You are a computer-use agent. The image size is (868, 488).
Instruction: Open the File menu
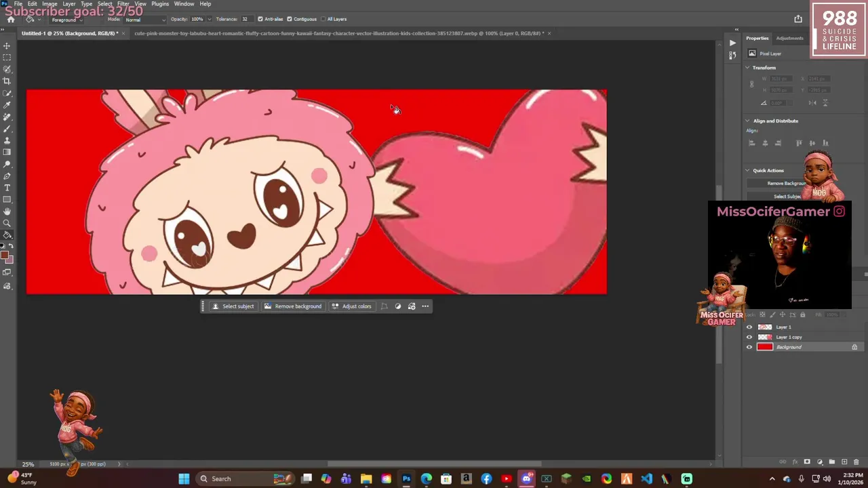[x=18, y=3]
